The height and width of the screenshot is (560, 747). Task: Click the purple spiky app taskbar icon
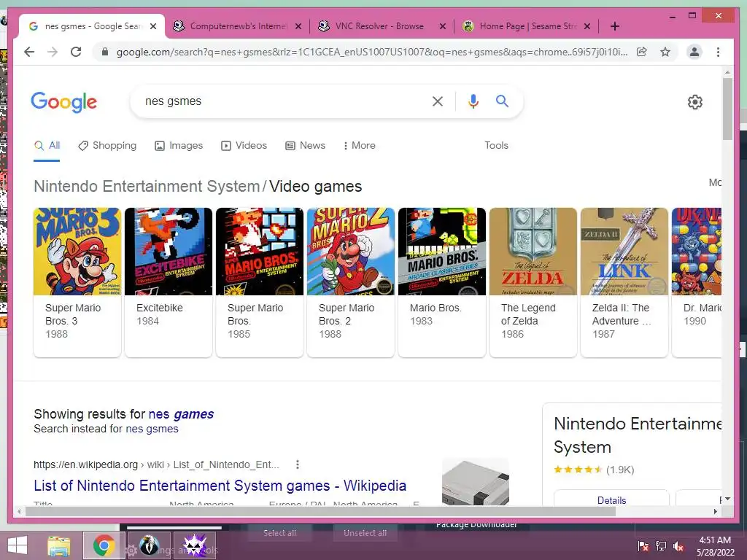click(x=195, y=545)
